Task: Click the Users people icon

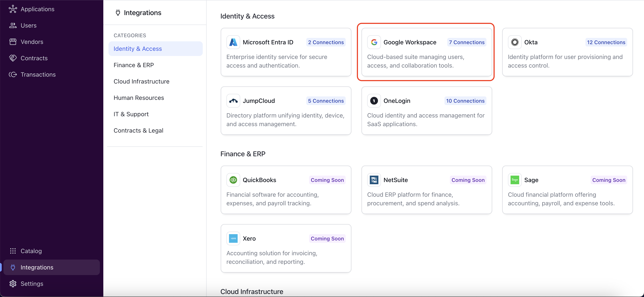Action: click(x=13, y=25)
